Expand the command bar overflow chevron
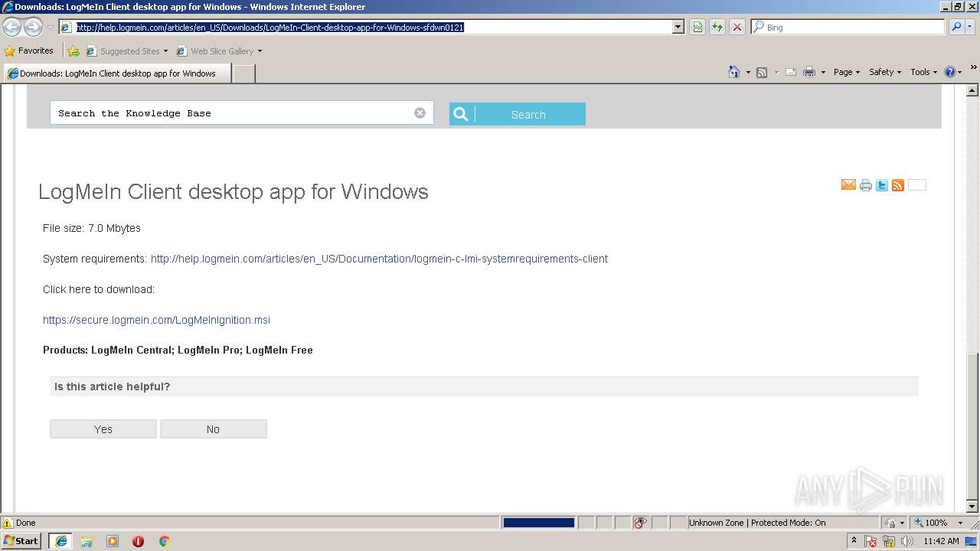980x551 pixels. coord(973,68)
